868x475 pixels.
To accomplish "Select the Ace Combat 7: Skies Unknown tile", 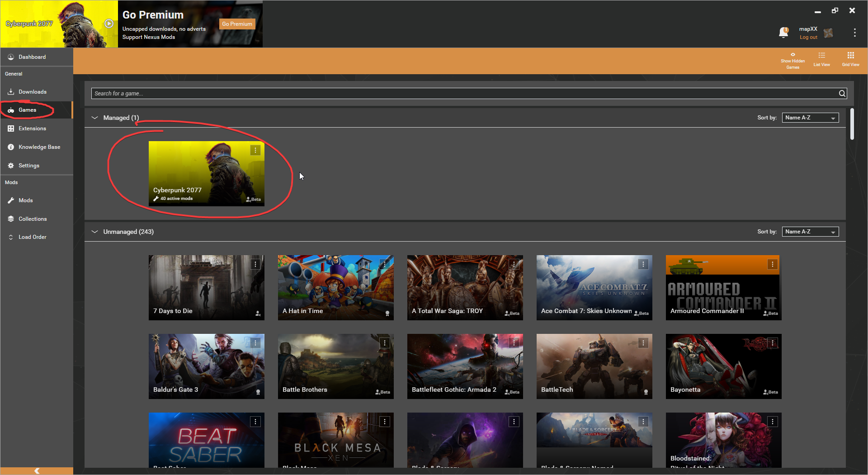I will (594, 288).
